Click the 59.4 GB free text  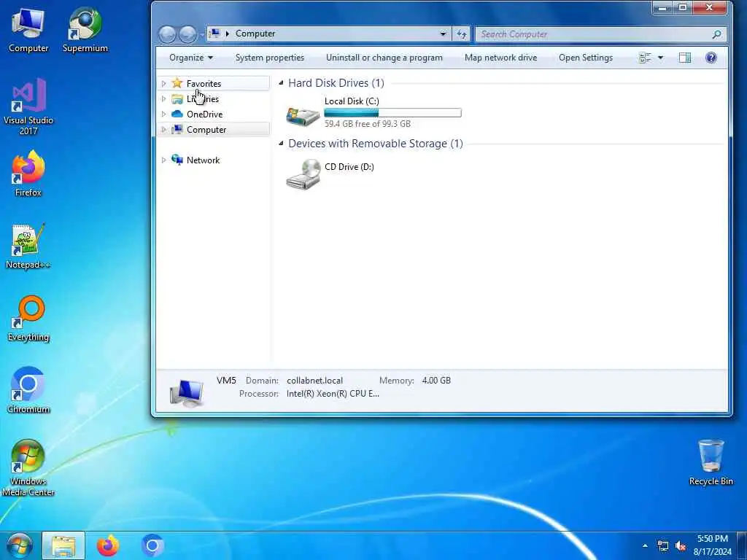click(368, 124)
